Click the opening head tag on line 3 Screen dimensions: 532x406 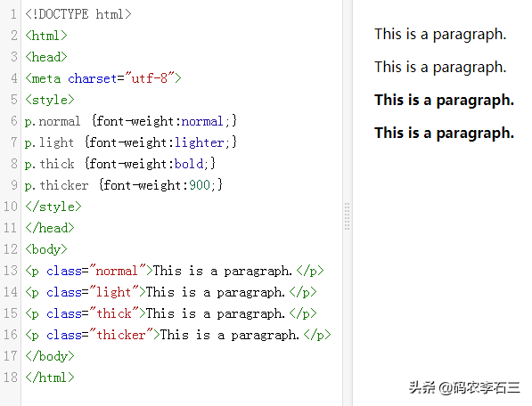pyautogui.click(x=46, y=57)
